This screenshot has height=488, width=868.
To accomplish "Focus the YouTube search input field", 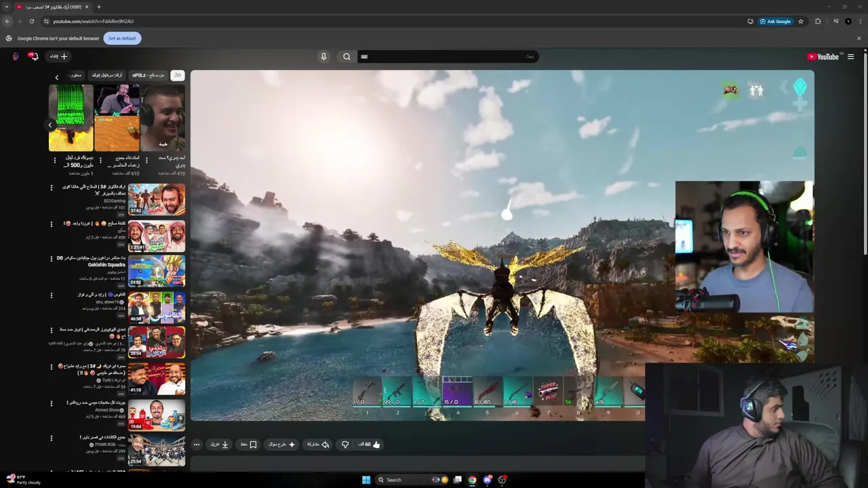I will 448,56.
